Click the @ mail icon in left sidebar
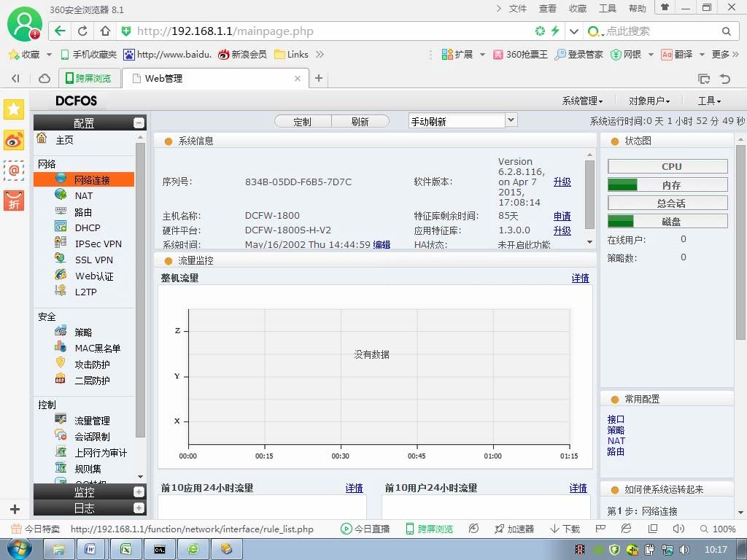The image size is (747, 560). (14, 170)
